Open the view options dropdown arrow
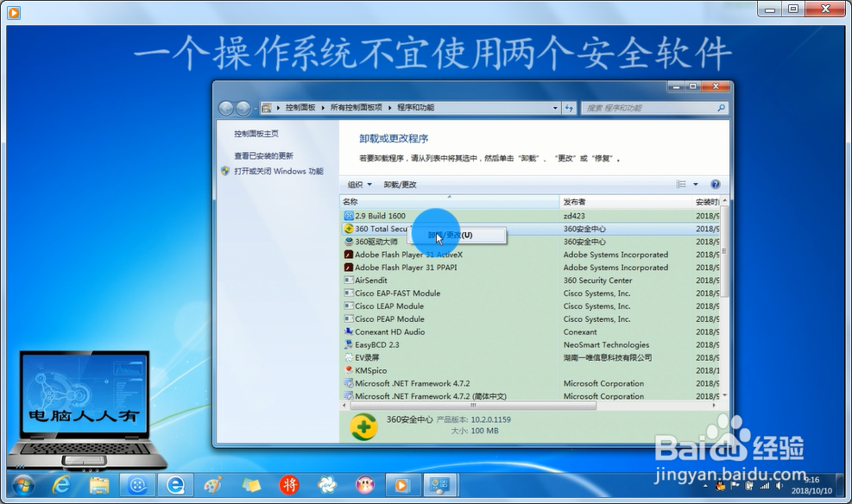This screenshot has height=504, width=852. pyautogui.click(x=696, y=184)
